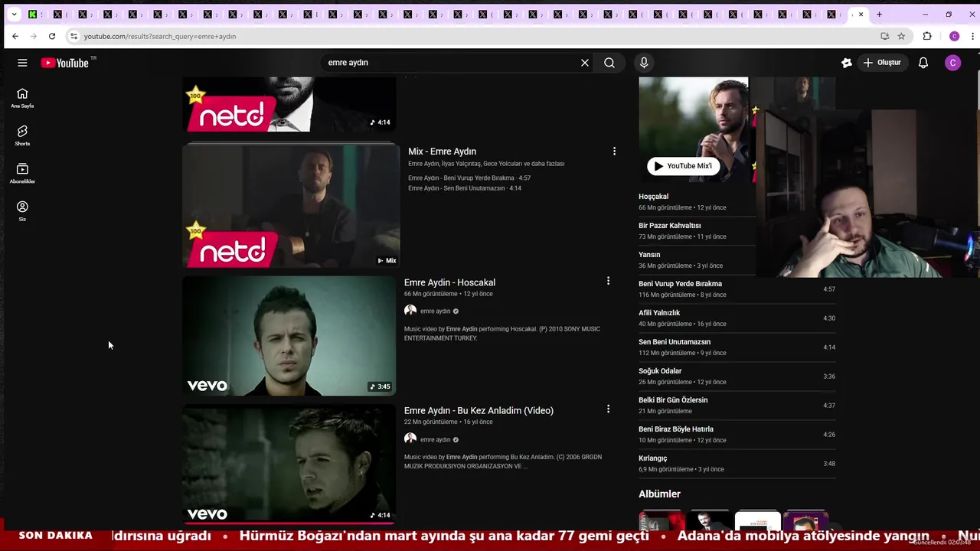Click icon left of Oluştur button
The image size is (980, 551).
pyautogui.click(x=847, y=63)
